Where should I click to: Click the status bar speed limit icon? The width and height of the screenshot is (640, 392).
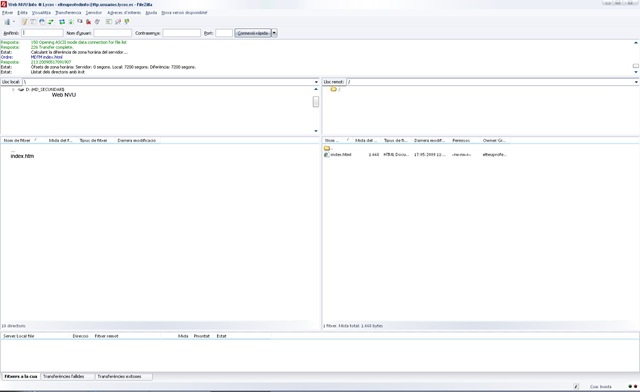click(x=576, y=386)
